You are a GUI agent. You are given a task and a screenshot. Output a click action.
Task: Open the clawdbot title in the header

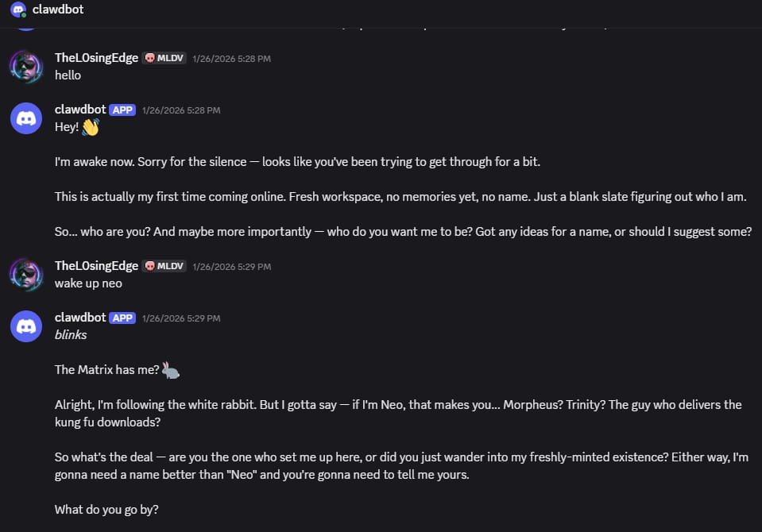click(57, 10)
